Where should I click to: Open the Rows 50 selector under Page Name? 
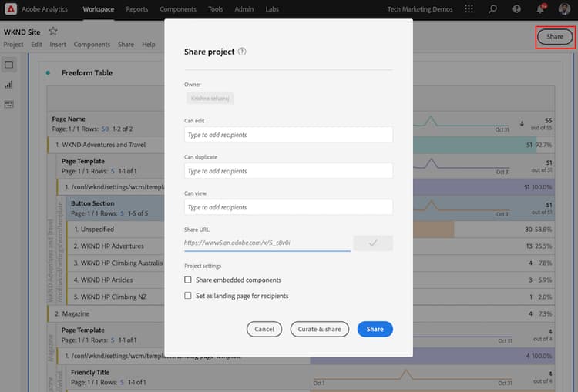pyautogui.click(x=105, y=129)
